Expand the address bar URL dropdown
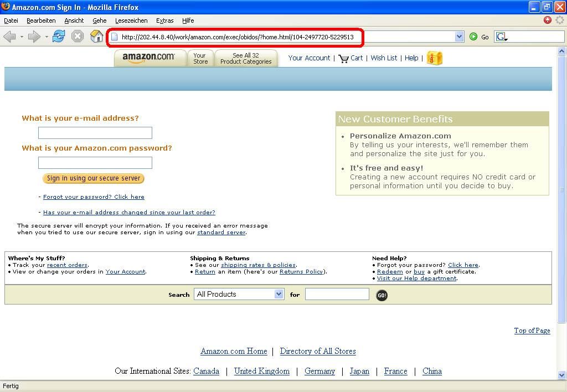The image size is (567, 392). tap(459, 37)
